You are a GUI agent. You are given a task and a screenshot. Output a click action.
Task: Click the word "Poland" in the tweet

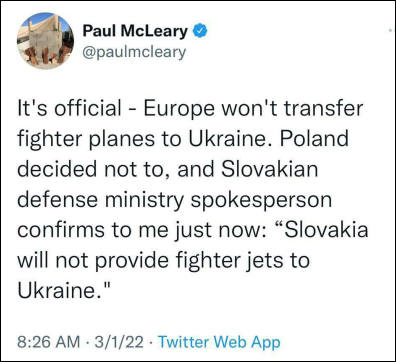tap(314, 138)
